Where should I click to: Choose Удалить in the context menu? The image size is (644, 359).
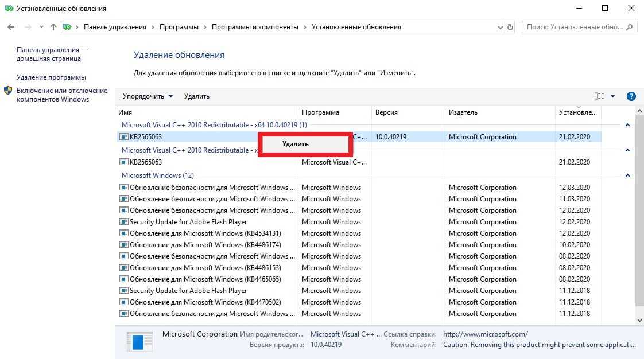[296, 144]
